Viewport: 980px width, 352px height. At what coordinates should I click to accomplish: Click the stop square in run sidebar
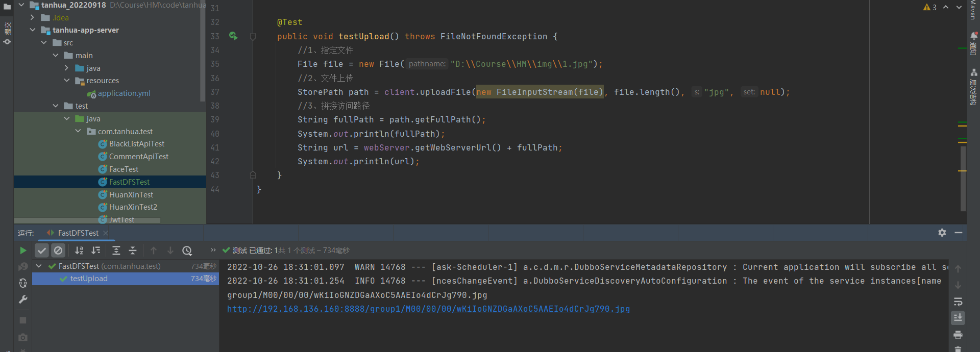click(23, 320)
